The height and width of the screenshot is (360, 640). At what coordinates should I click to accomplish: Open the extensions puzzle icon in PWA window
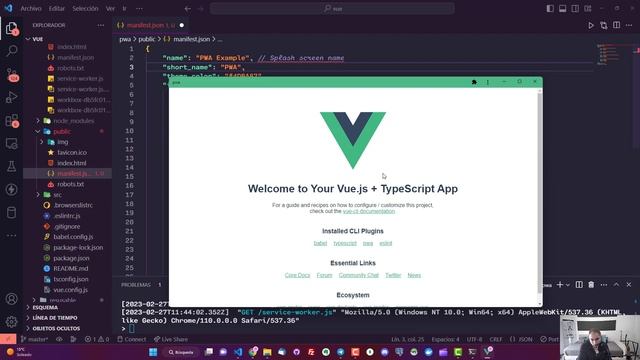click(474, 82)
